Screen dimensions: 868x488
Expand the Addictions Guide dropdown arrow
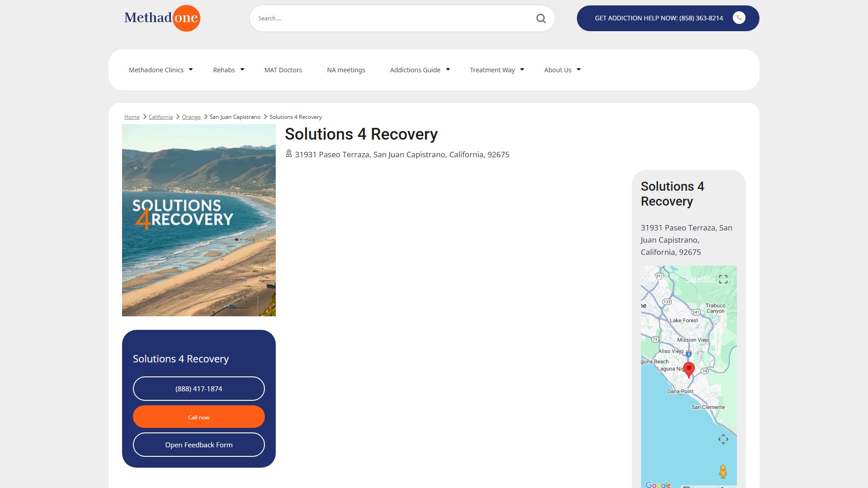(448, 70)
